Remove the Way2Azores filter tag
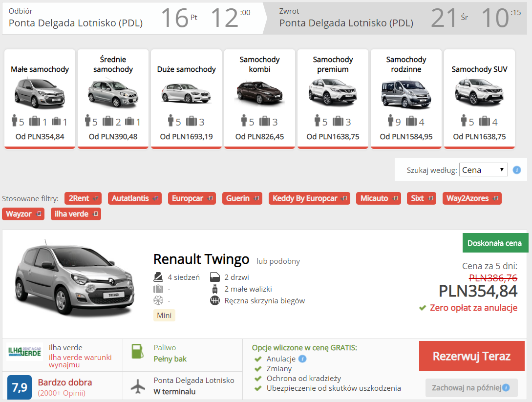Viewport: 532px width, 402px height. point(496,198)
